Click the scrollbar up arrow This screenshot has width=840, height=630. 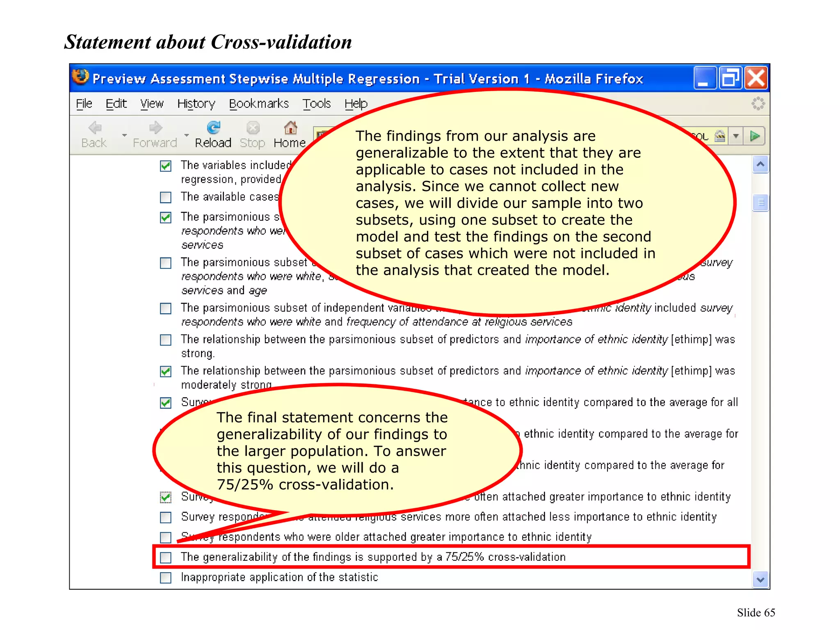tap(760, 164)
